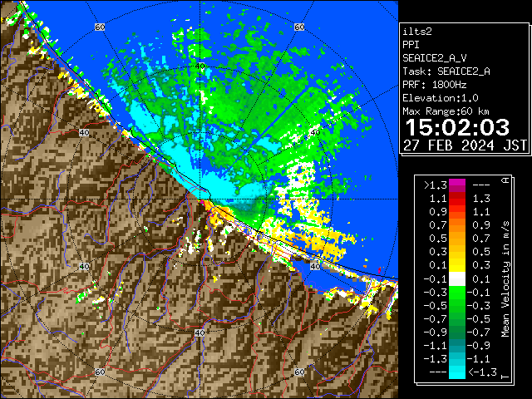The width and height of the screenshot is (532, 399).
Task: Click the 40 km ring label on the southeast coastline
Action: [x=316, y=266]
